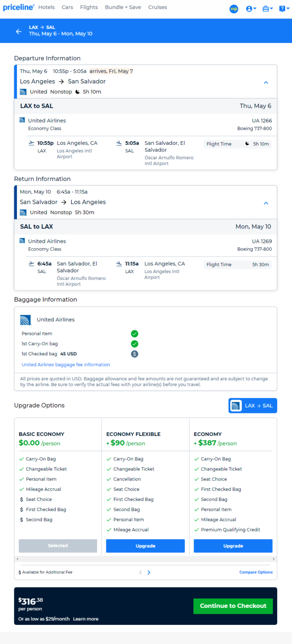The height and width of the screenshot is (644, 292).
Task: Open the VIP badge icon
Action: pos(234,9)
